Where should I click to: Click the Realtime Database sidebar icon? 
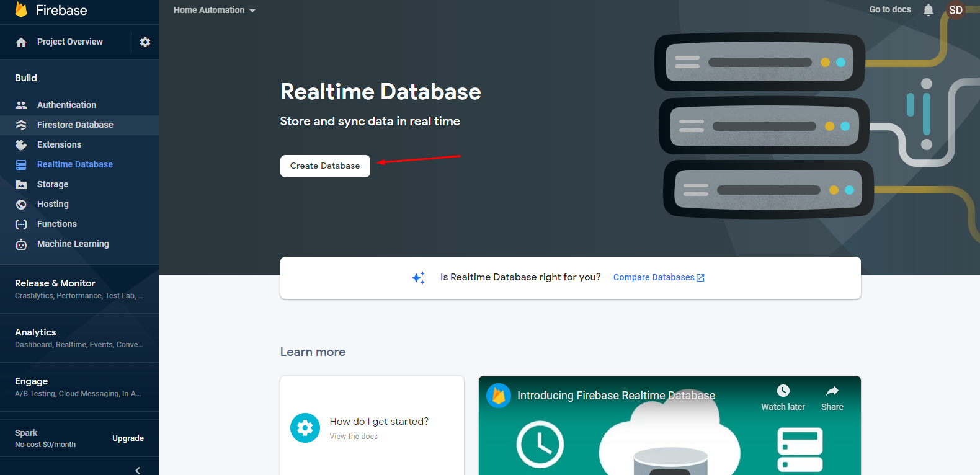(21, 165)
